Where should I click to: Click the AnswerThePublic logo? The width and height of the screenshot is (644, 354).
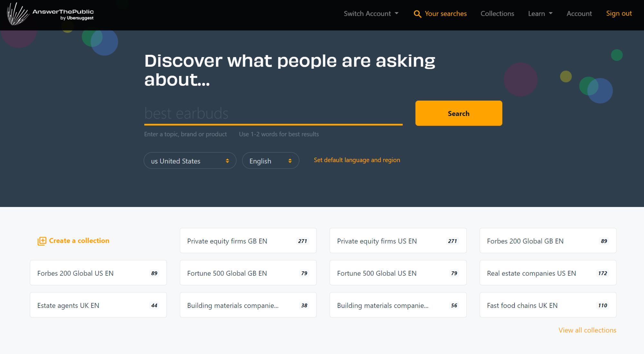pos(52,13)
